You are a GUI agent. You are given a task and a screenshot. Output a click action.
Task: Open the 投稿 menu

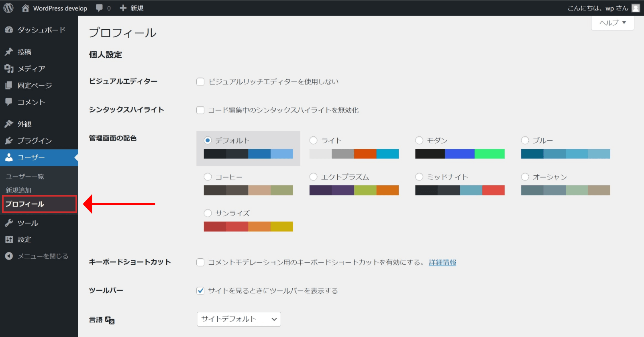pyautogui.click(x=39, y=52)
